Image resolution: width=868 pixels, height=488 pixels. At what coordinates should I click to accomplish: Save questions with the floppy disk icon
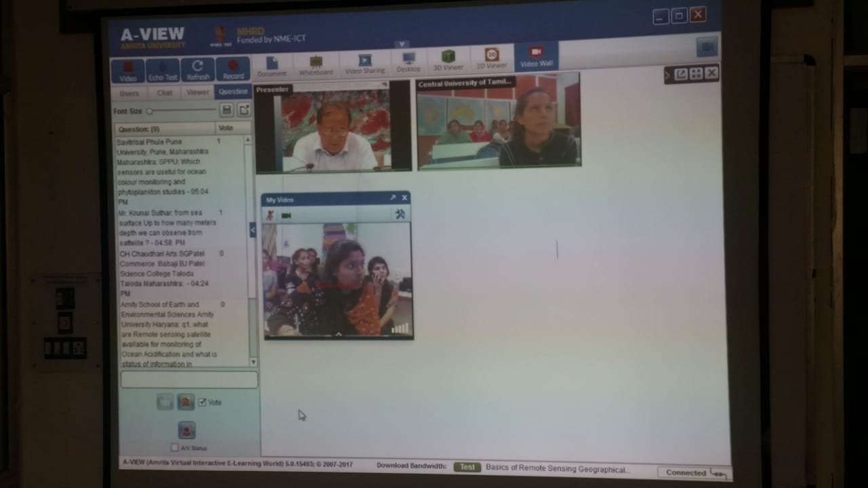pyautogui.click(x=226, y=110)
